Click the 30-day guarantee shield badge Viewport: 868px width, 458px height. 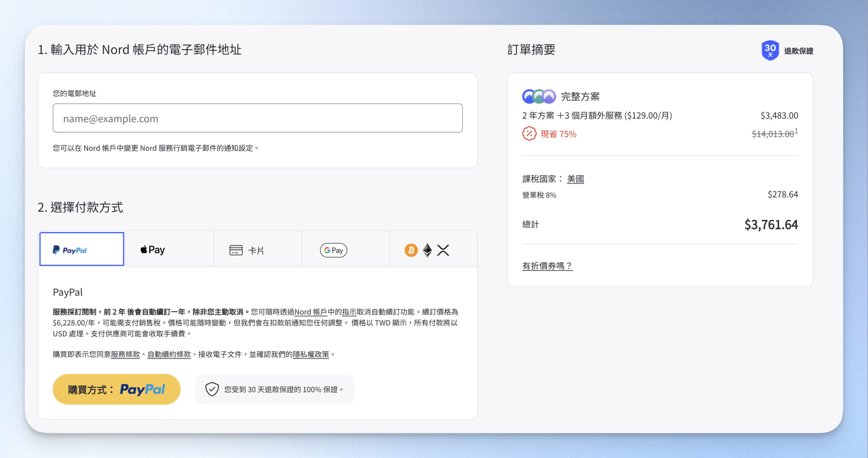point(770,50)
